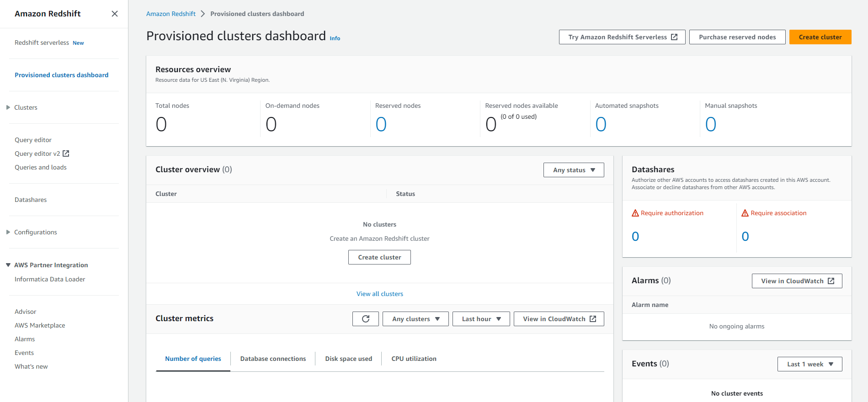Click the orange Create cluster button
The height and width of the screenshot is (402, 868).
click(820, 37)
